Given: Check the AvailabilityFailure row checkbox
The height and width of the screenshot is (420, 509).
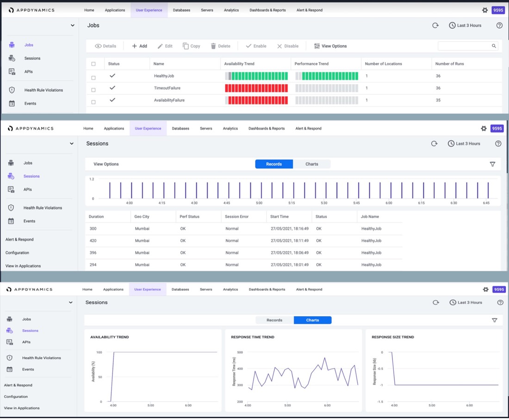Looking at the screenshot, I should [x=93, y=102].
